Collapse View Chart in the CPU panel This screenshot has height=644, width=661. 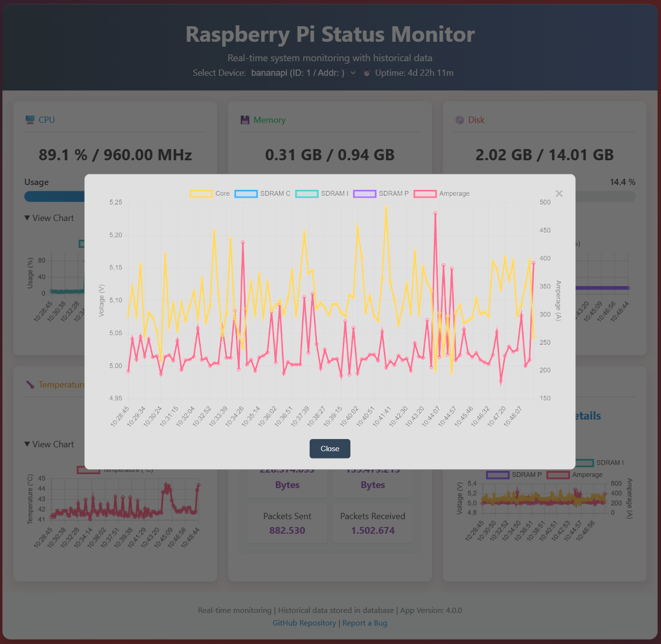pyautogui.click(x=49, y=218)
